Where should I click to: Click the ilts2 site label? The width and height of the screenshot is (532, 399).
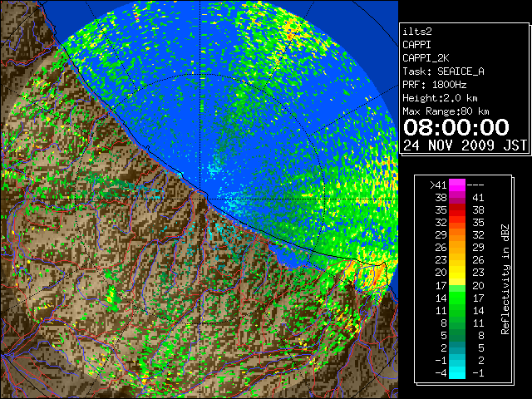(417, 32)
